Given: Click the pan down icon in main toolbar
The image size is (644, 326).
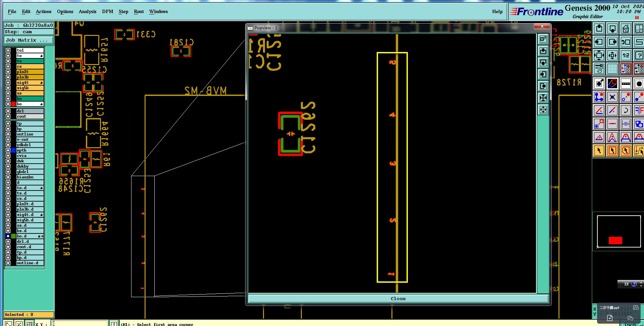Looking at the screenshot, I should point(612,29).
